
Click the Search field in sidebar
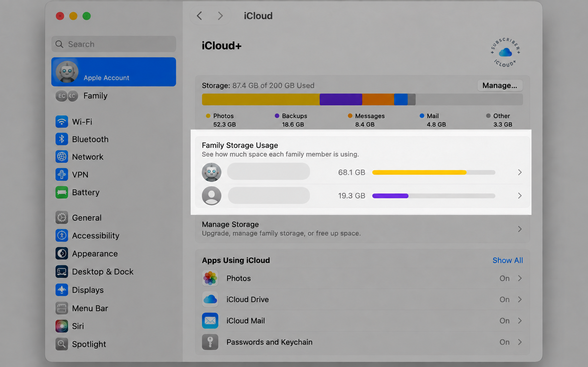[113, 44]
